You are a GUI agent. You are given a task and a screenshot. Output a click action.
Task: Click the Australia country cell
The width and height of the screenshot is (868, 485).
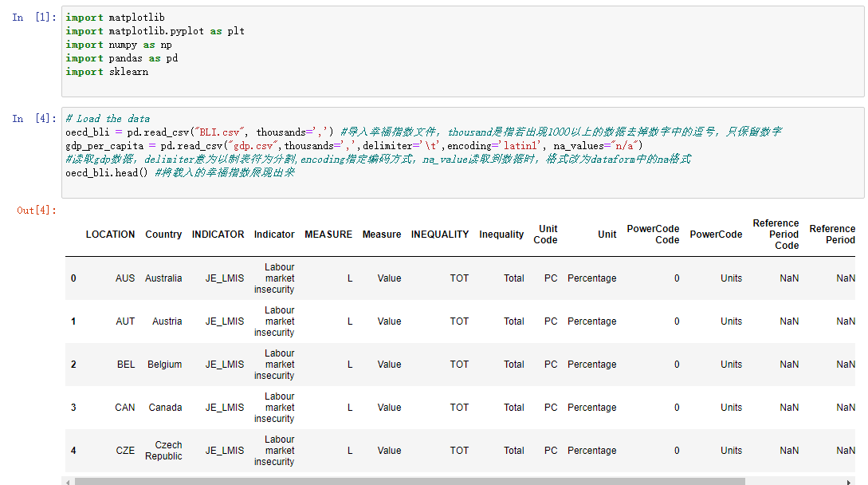tap(163, 278)
